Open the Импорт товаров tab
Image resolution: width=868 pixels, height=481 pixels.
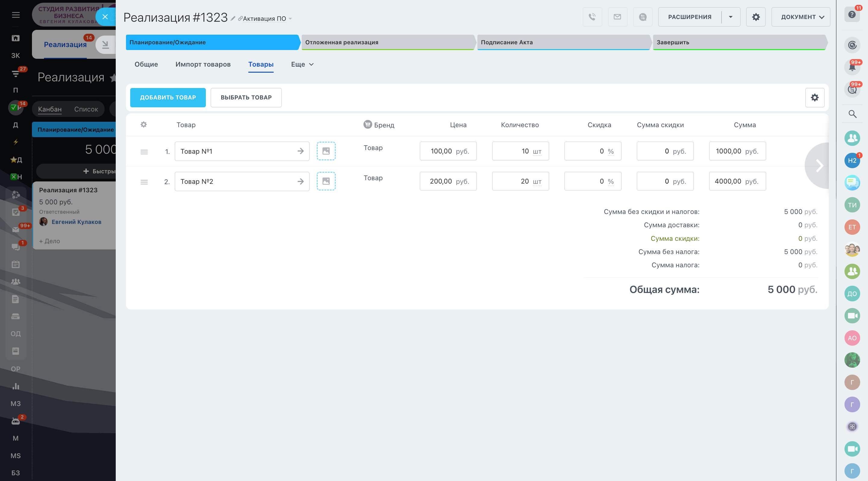pyautogui.click(x=203, y=64)
